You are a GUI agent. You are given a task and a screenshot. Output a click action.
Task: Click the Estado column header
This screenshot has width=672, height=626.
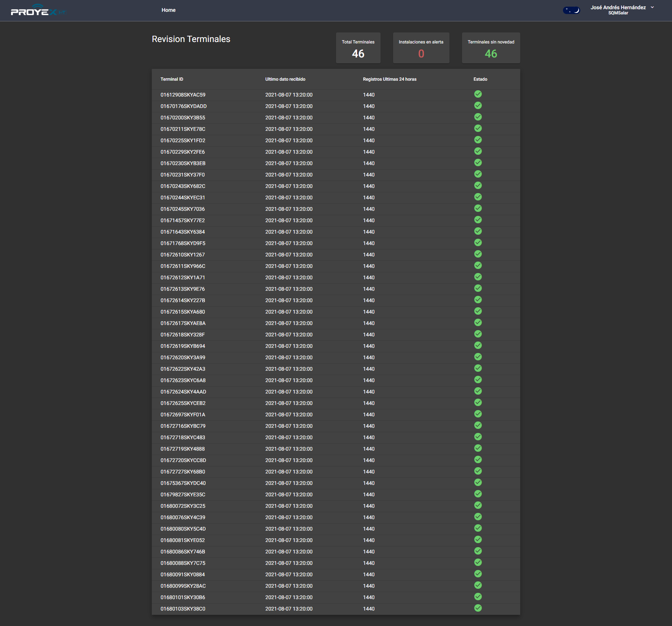480,79
